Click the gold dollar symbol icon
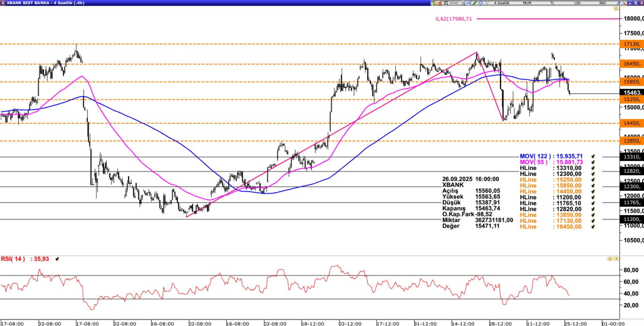 433,3
